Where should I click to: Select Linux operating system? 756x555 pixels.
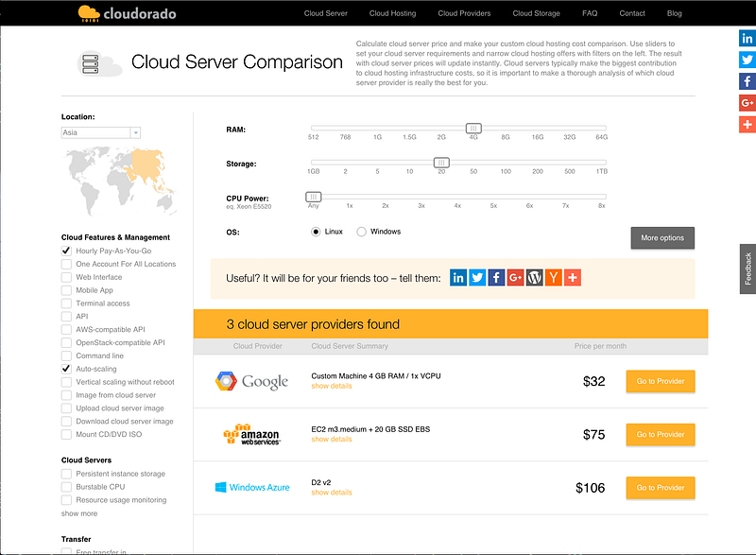click(x=316, y=232)
